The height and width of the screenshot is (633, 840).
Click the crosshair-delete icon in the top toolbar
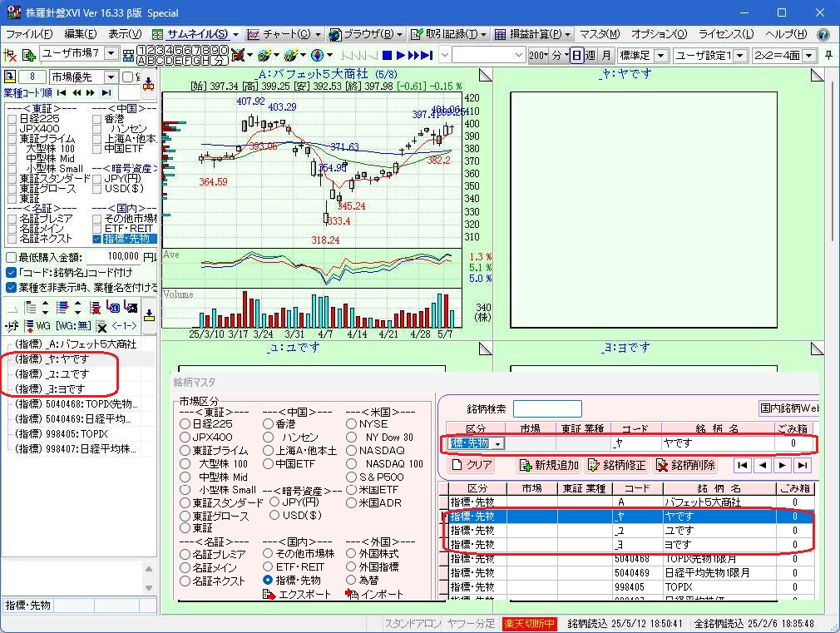[10, 55]
